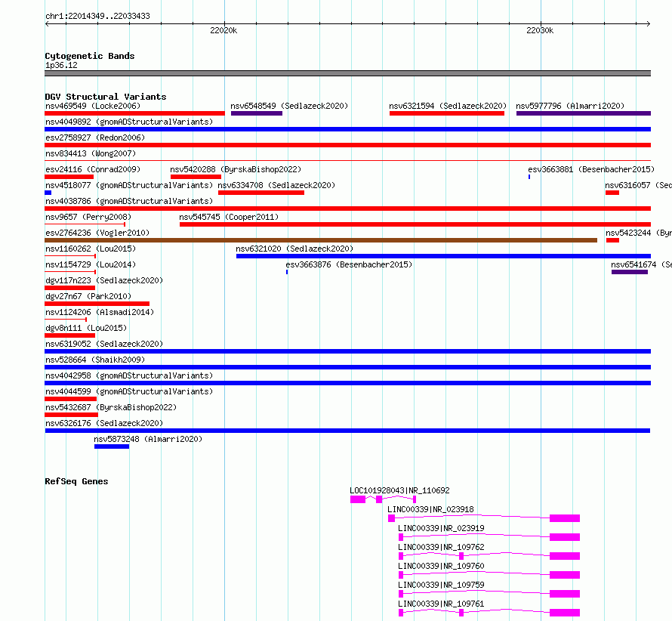672x621 pixels.
Task: Click the esv2764236 (Vogler2010) label
Action: (x=97, y=233)
